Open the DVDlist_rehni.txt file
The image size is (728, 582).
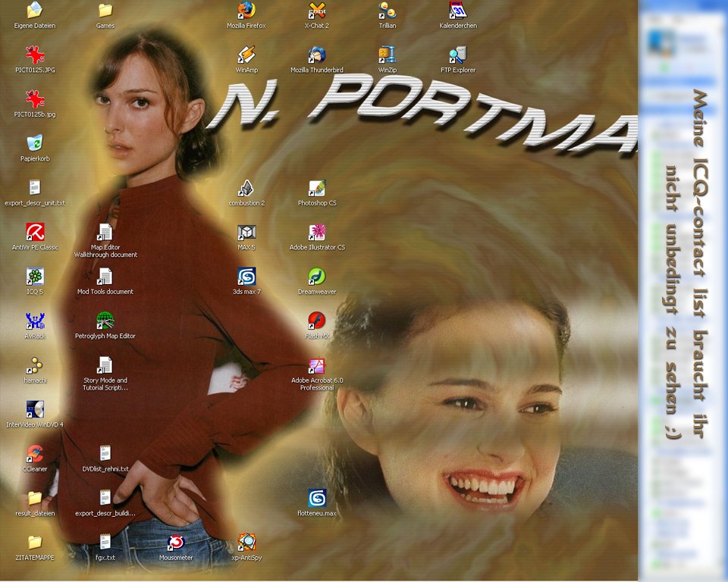pos(105,454)
